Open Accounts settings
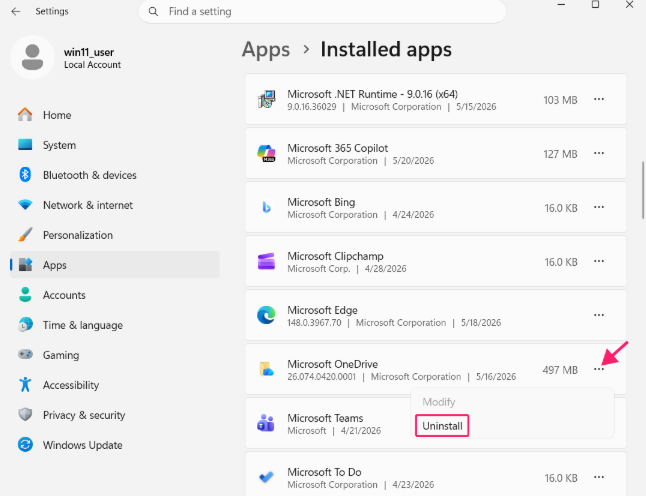This screenshot has width=646, height=496. (x=115, y=295)
